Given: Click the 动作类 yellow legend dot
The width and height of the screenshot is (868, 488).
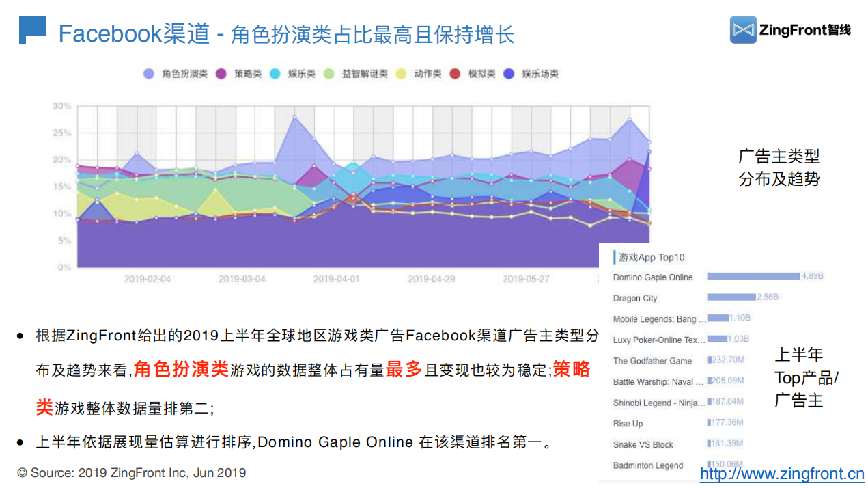Looking at the screenshot, I should 401,74.
